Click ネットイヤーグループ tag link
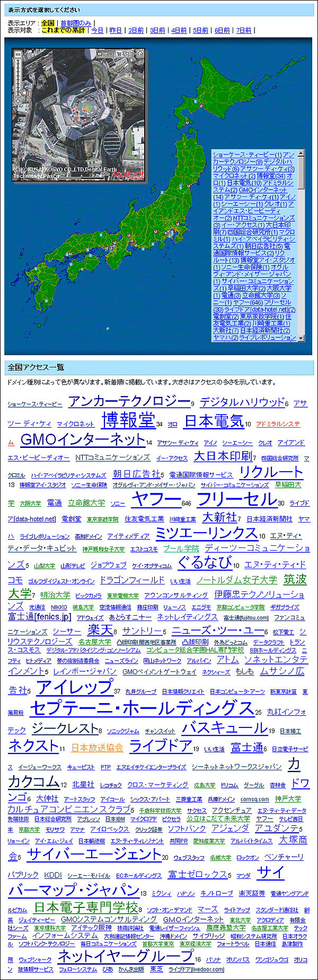 [126, 956]
